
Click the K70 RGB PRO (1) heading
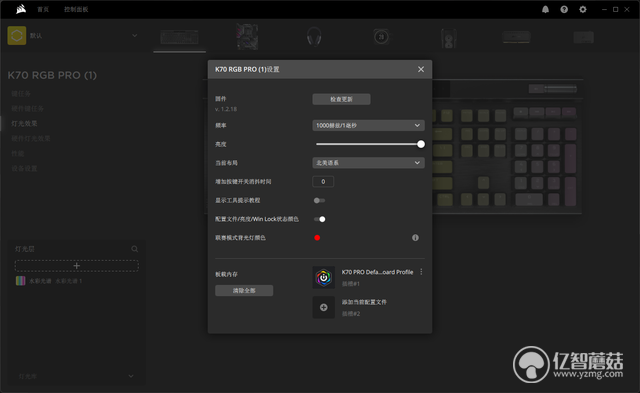(x=52, y=75)
